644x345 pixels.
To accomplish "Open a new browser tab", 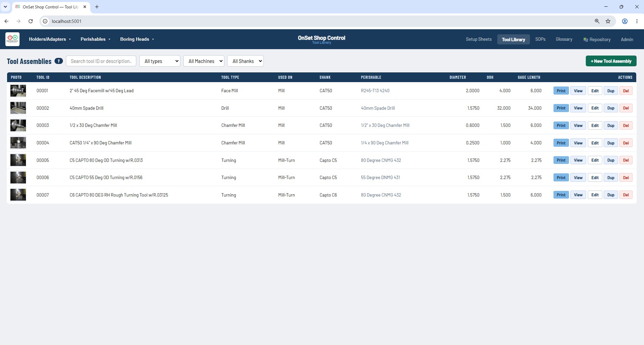I will 97,7.
